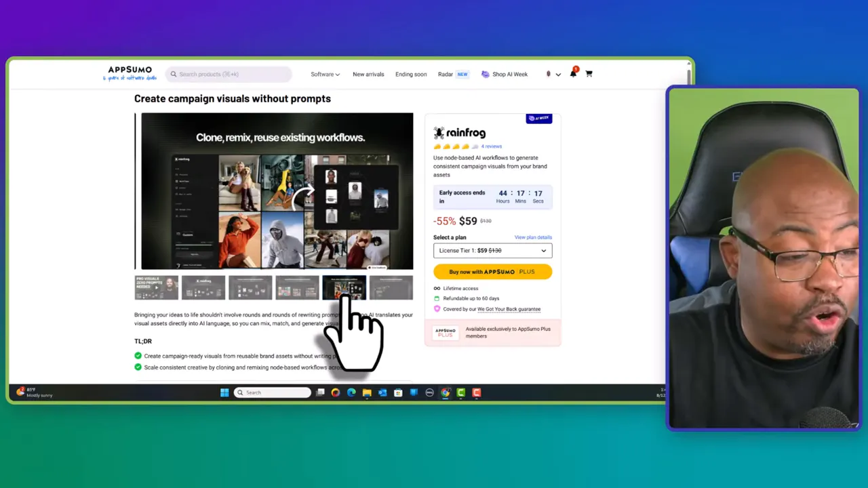Click the heading "Create campaign visuals without prompts"
This screenshot has width=868, height=488.
(233, 98)
